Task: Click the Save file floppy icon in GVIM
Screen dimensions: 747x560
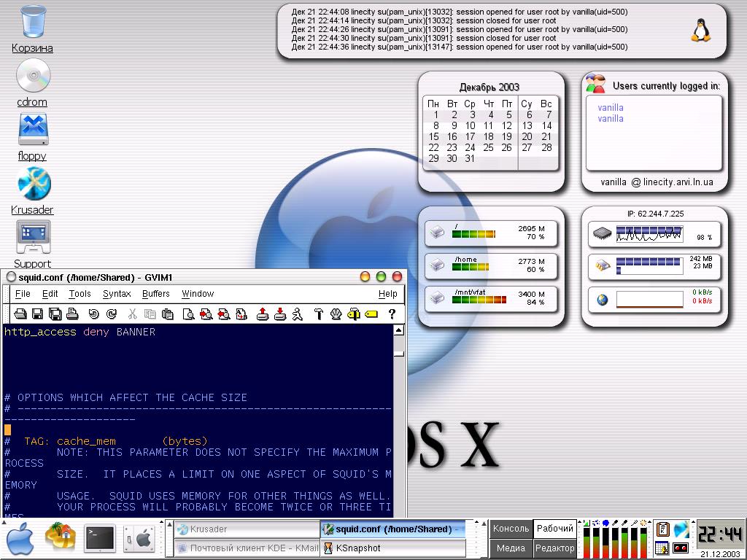Action: [x=38, y=314]
